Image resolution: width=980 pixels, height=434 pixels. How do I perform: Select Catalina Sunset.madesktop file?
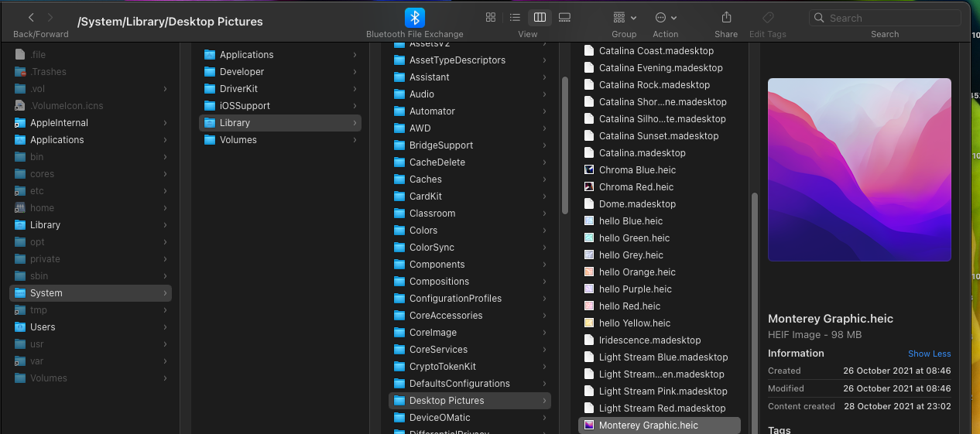coord(660,136)
